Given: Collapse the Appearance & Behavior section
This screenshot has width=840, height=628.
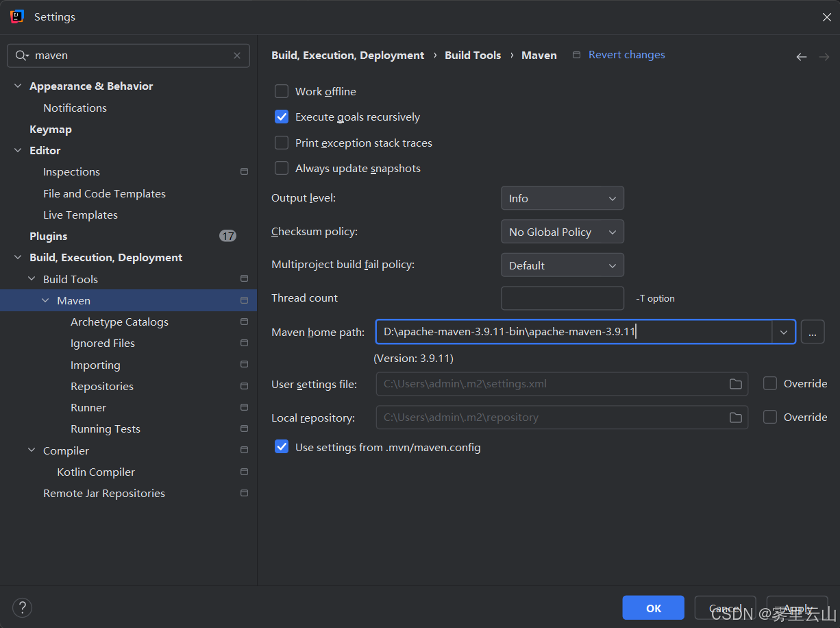Looking at the screenshot, I should [x=18, y=86].
